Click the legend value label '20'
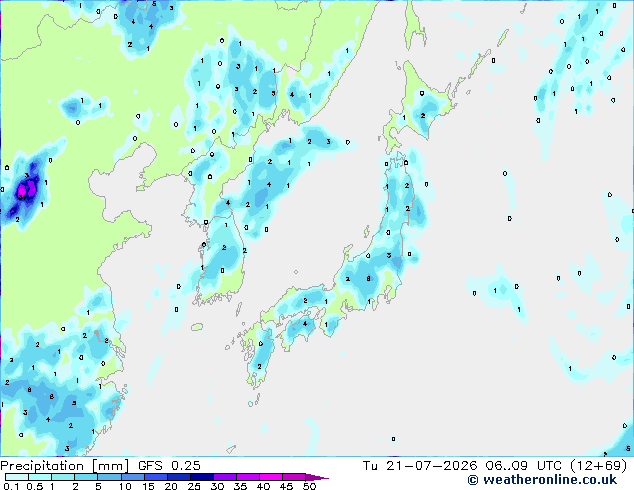Screen dimensions: 634x490 click(x=171, y=486)
